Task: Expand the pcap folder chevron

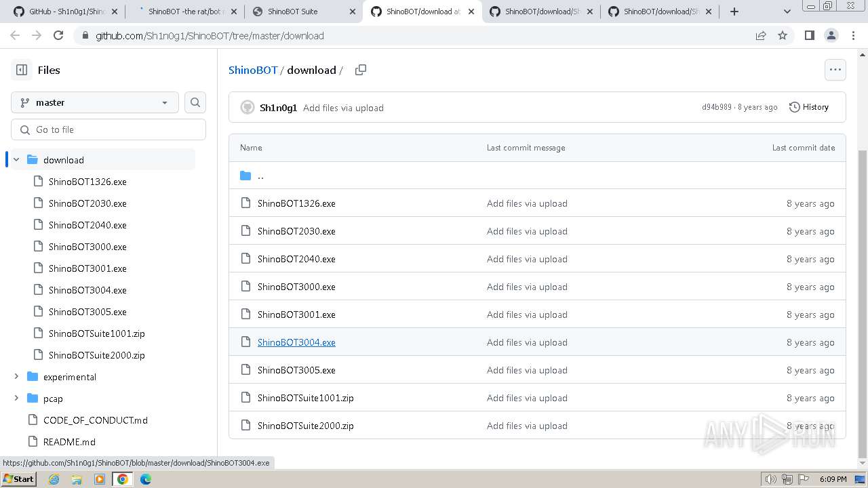Action: tap(16, 399)
